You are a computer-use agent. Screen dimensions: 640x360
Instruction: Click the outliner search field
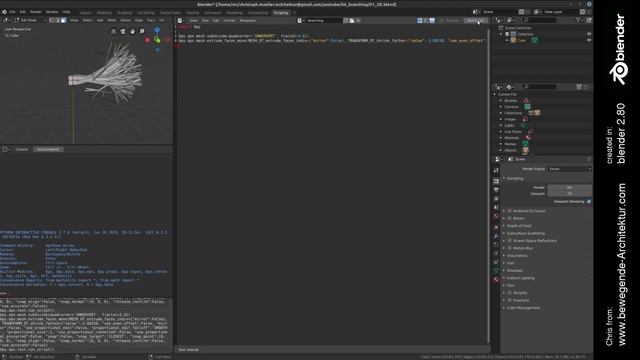[x=540, y=20]
